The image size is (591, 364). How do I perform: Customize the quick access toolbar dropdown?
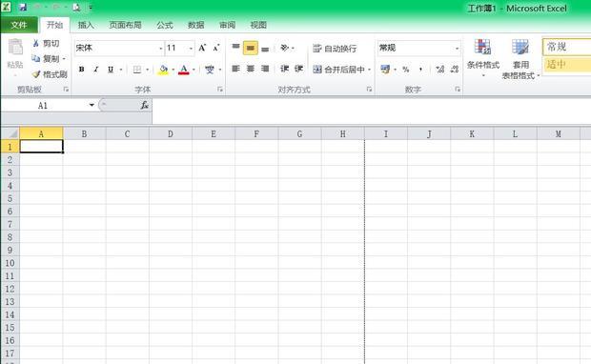(91, 8)
